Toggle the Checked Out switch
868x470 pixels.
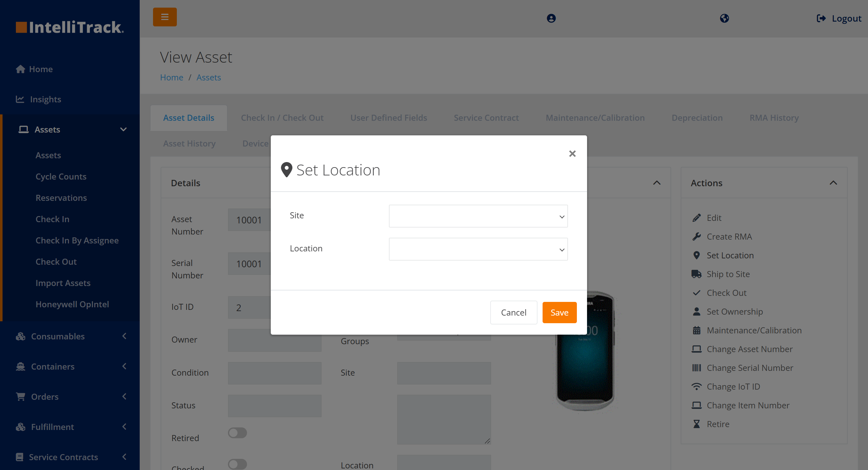(237, 464)
